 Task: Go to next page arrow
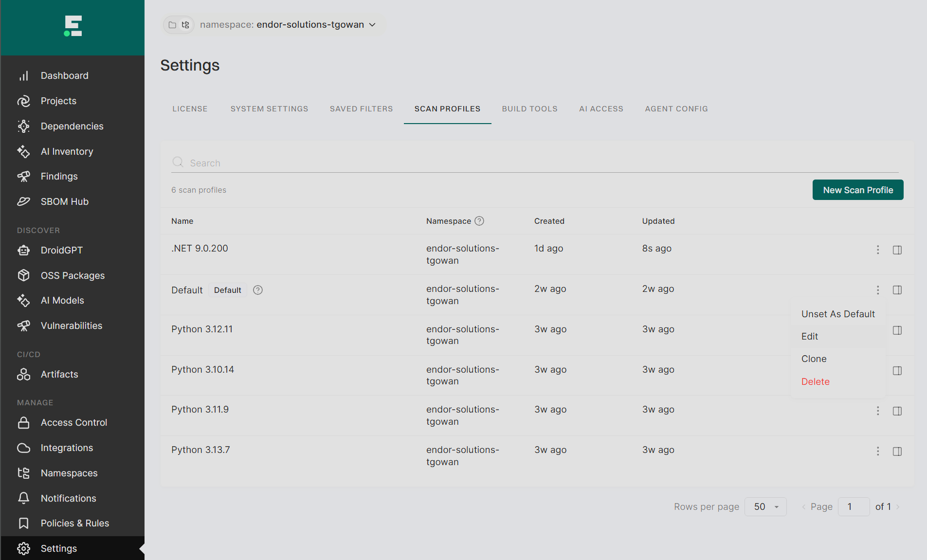(x=898, y=507)
